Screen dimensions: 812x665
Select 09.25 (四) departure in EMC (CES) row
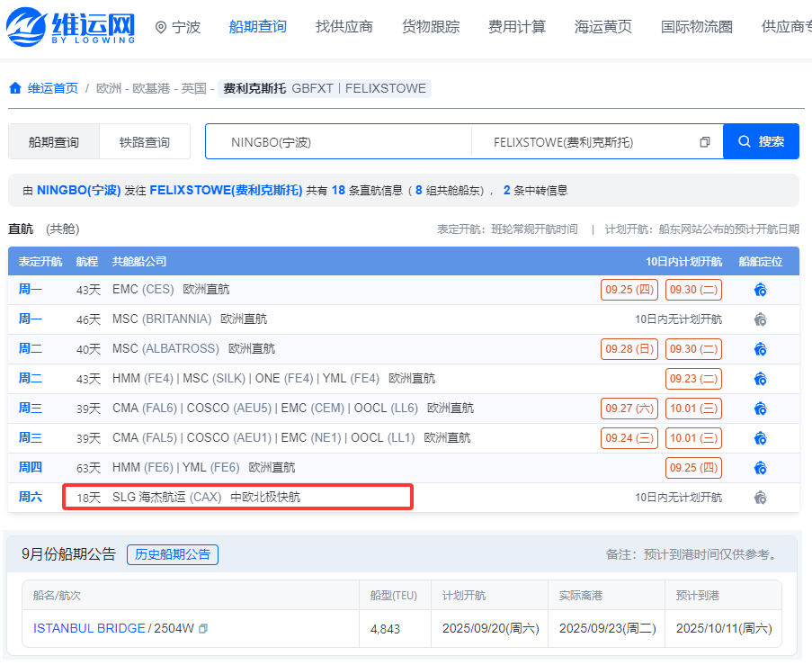(629, 290)
